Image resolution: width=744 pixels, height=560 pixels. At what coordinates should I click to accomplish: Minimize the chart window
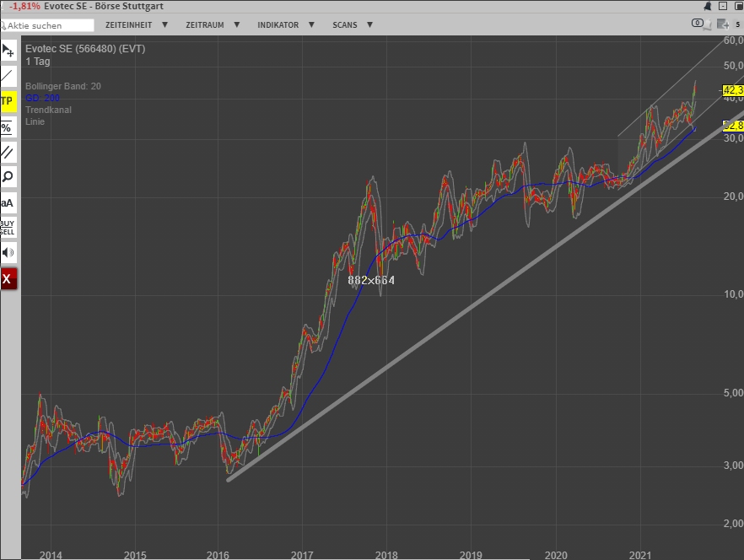click(x=723, y=6)
